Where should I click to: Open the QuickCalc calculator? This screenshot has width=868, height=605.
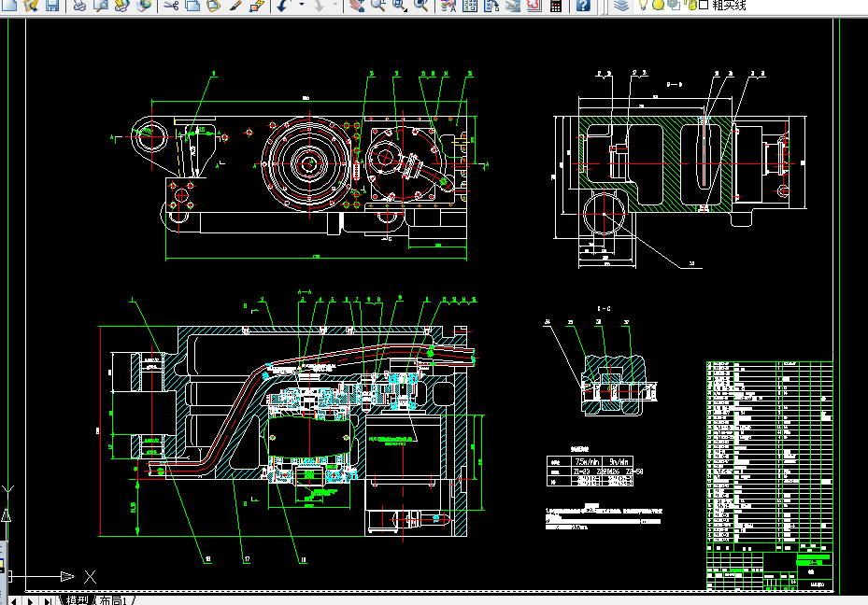click(555, 6)
